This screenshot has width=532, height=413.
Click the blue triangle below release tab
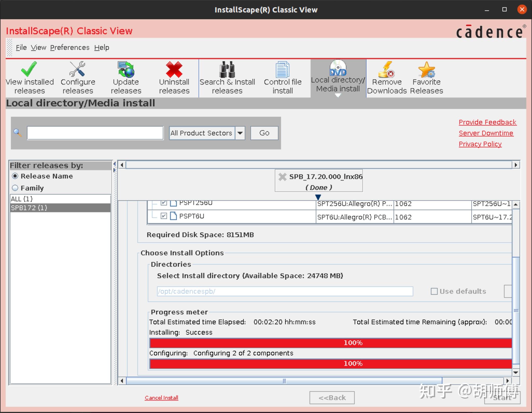[318, 197]
